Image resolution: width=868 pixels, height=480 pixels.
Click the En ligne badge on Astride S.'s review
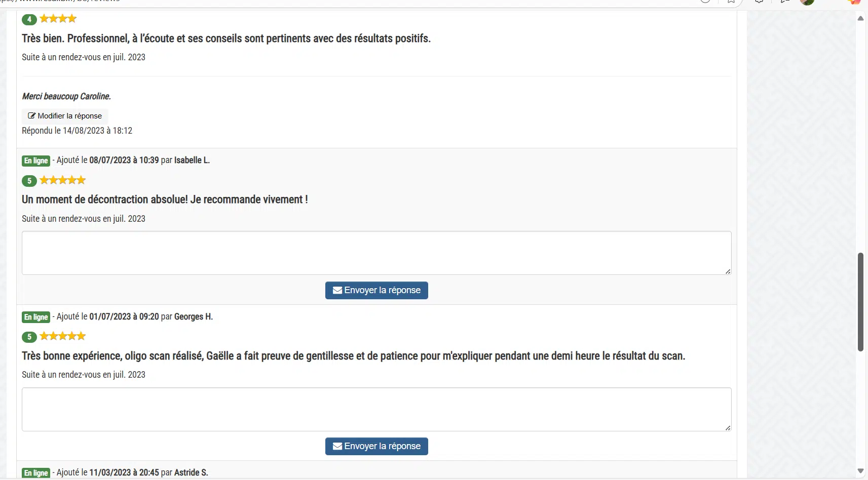tap(36, 473)
